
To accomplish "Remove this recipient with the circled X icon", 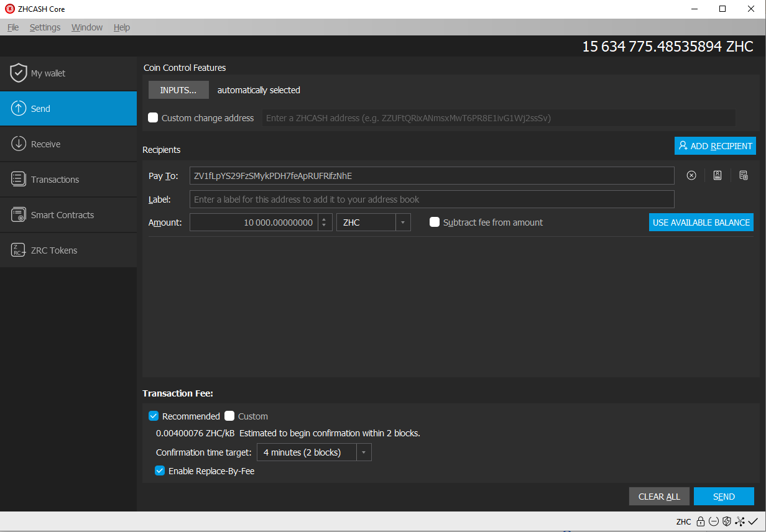I will click(691, 176).
